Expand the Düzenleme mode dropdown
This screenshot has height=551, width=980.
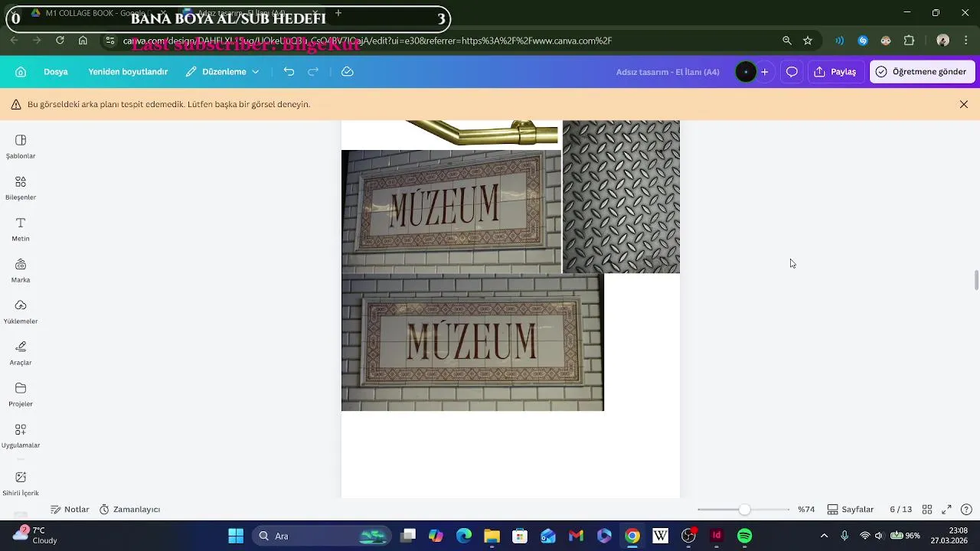pyautogui.click(x=222, y=72)
